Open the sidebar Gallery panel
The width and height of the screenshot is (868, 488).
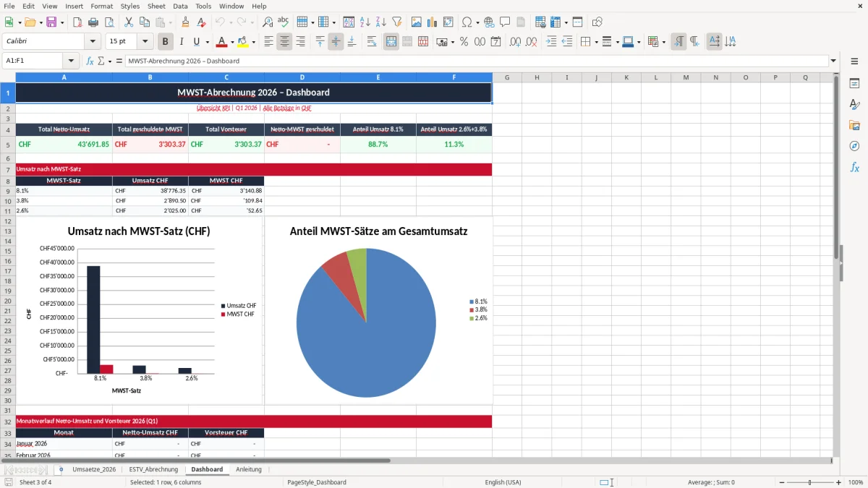[854, 126]
